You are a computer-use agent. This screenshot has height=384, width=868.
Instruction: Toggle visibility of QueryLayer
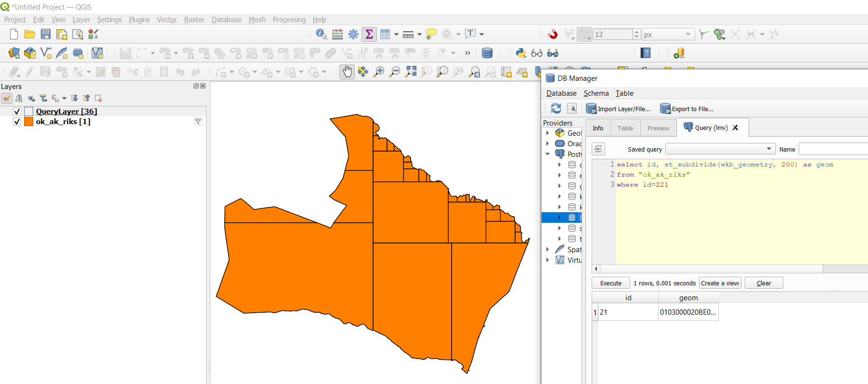click(x=17, y=111)
